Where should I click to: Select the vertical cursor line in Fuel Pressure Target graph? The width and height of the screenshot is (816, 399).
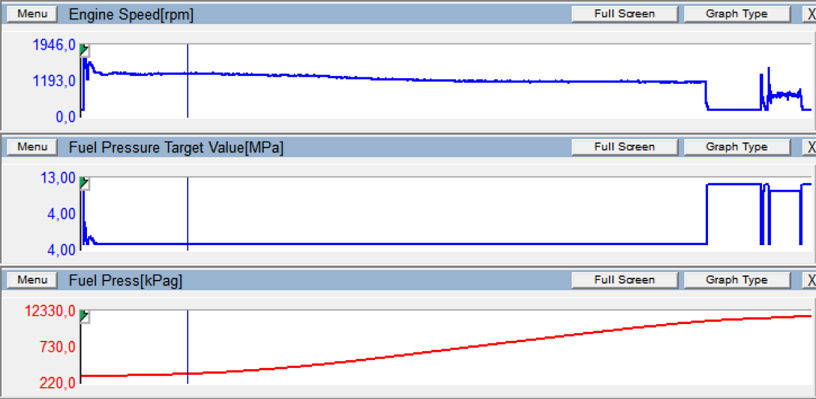click(x=187, y=214)
